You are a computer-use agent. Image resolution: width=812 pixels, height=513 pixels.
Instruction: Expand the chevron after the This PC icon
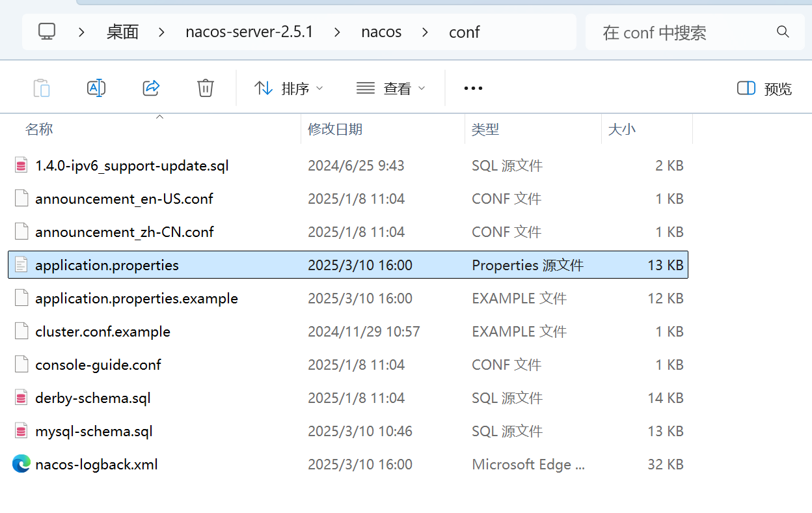pyautogui.click(x=81, y=32)
